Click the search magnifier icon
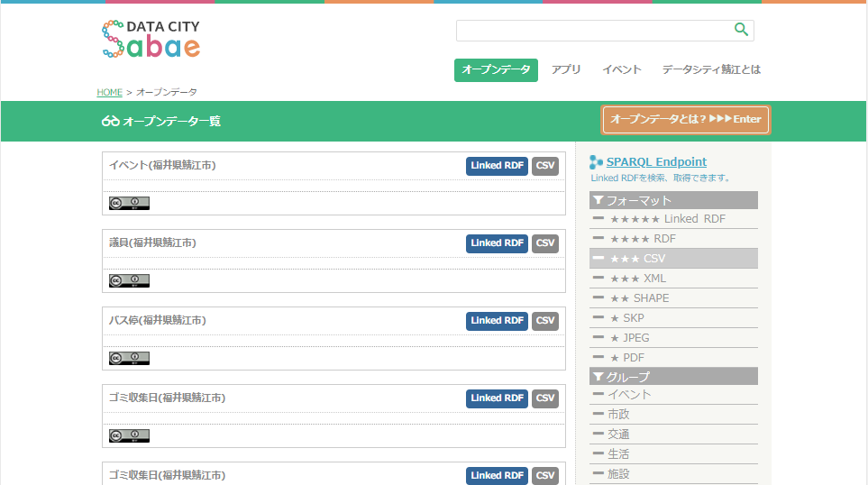The height and width of the screenshot is (485, 868). tap(741, 30)
